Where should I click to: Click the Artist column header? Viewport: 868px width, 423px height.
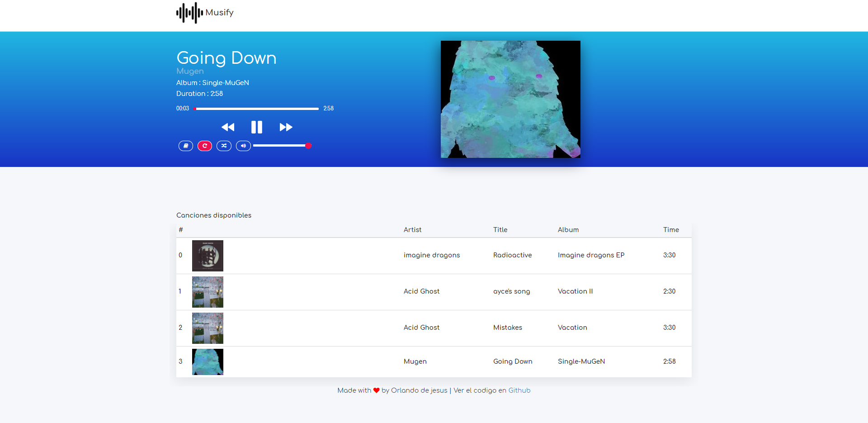coord(412,230)
